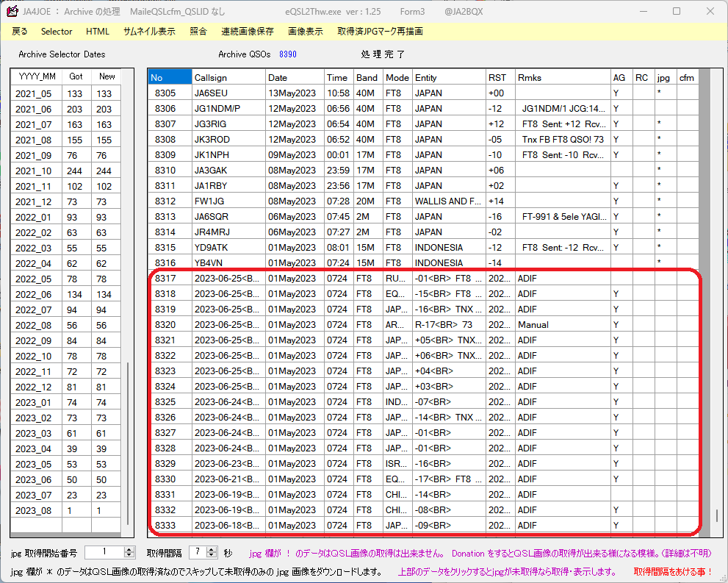Viewport: 728px width, 583px height.
Task: Click the jpg asterisk in JA6SEU row
Action: click(x=659, y=93)
